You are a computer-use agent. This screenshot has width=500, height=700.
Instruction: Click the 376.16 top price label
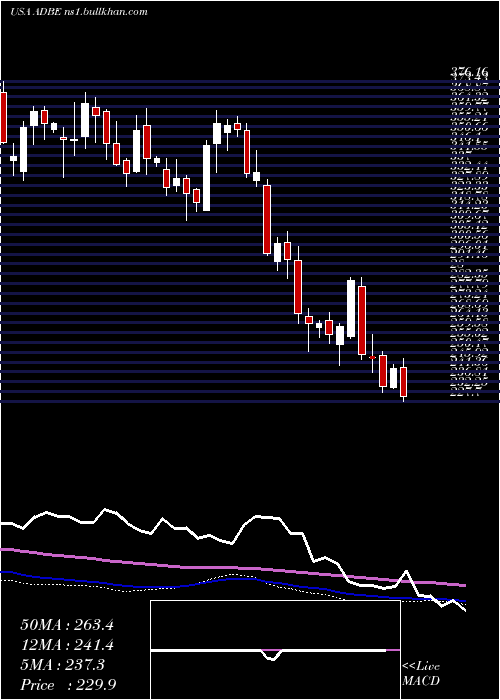point(469,72)
